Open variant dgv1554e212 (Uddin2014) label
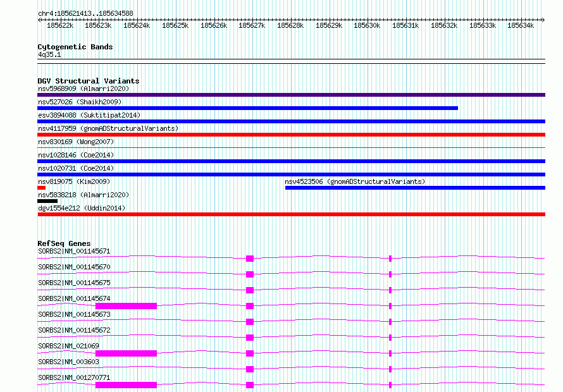The width and height of the screenshot is (563, 392). pyautogui.click(x=82, y=208)
